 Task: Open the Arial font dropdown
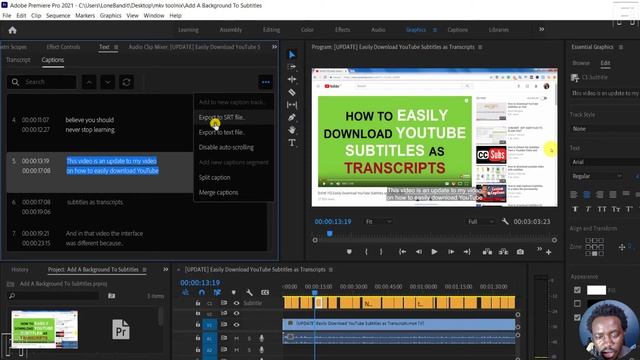click(x=605, y=162)
